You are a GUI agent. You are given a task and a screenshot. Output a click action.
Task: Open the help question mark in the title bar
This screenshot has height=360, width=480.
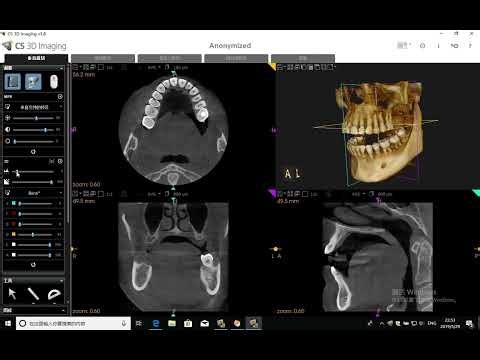coord(470,46)
